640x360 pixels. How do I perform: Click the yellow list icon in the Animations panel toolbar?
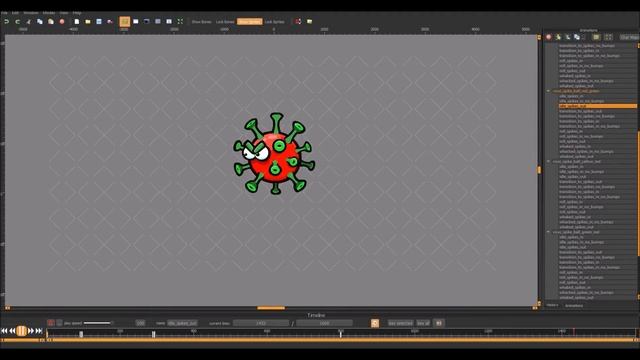click(x=596, y=37)
